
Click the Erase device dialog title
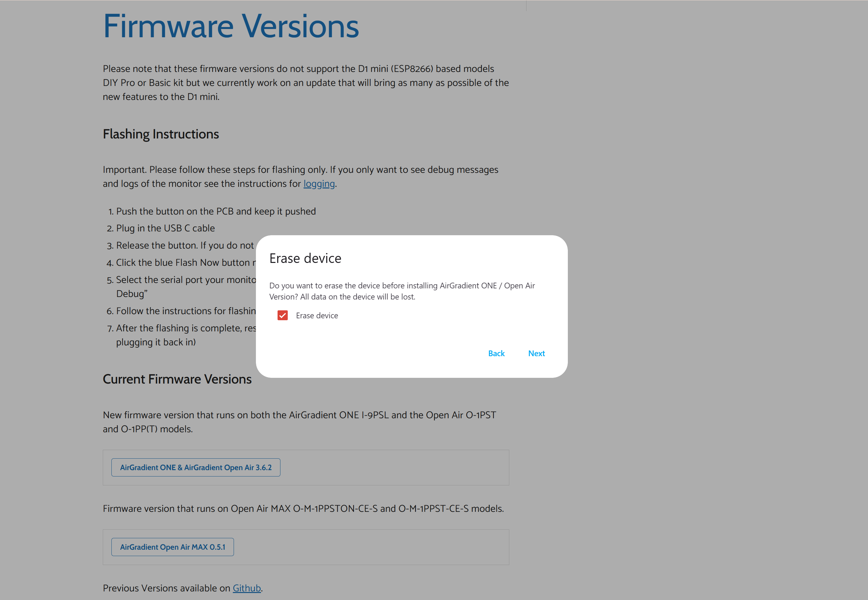point(305,259)
